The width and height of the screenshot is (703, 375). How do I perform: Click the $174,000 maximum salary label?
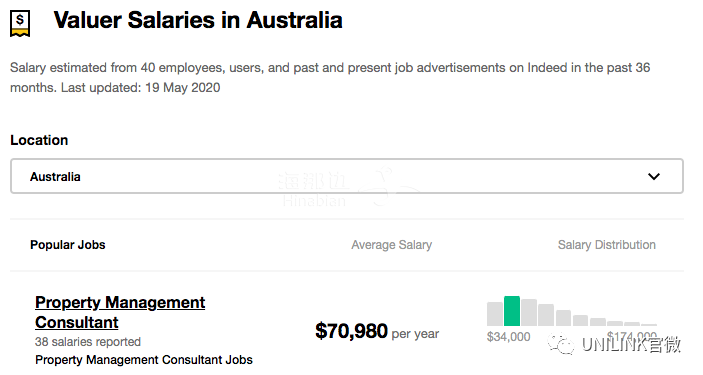[632, 336]
